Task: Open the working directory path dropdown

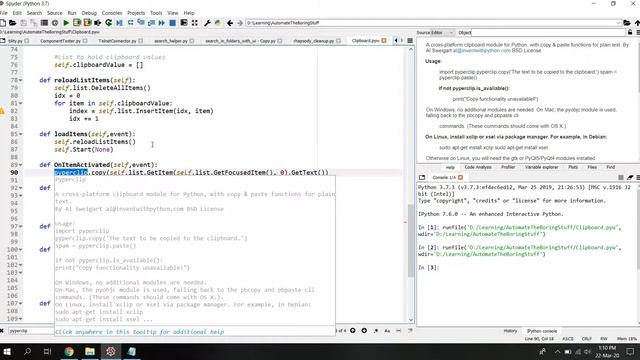Action: tap(619, 23)
